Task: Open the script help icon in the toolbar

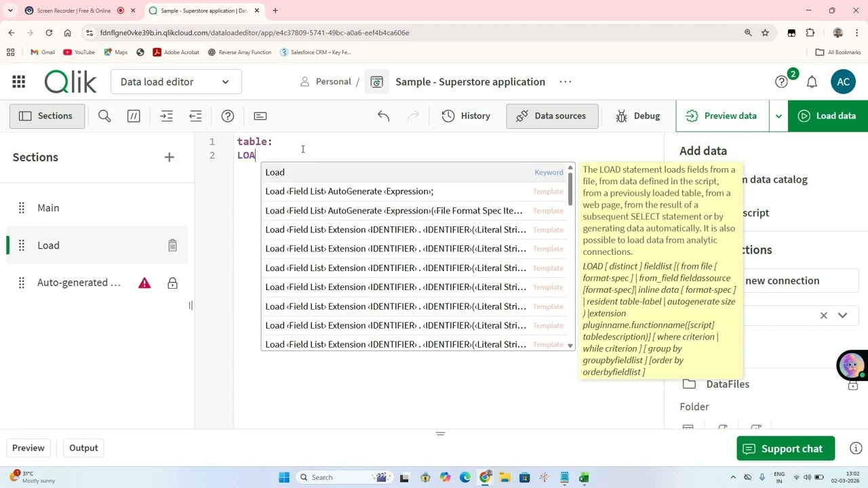Action: [228, 116]
